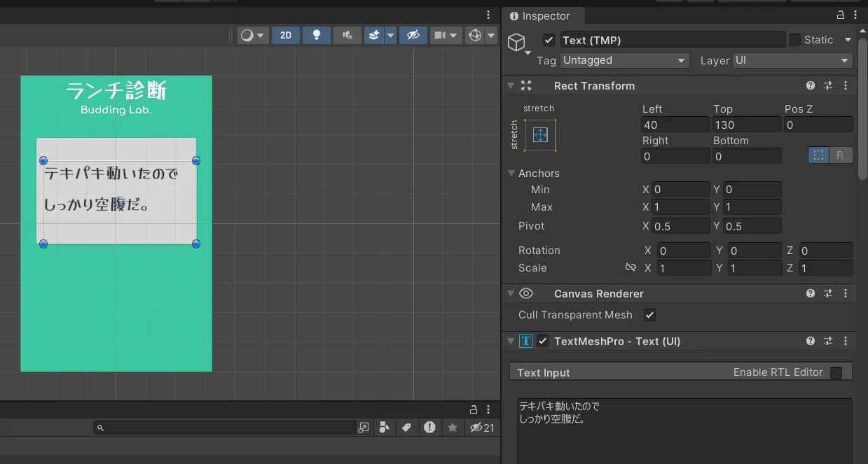
Task: Toggle Scene lighting lightbulb icon
Action: (316, 35)
